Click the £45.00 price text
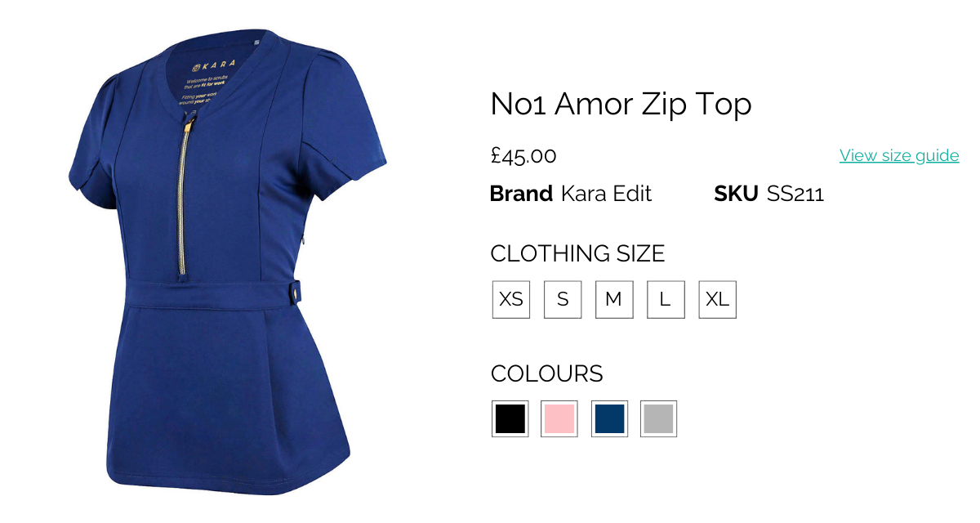Image resolution: width=980 pixels, height=523 pixels. [523, 155]
